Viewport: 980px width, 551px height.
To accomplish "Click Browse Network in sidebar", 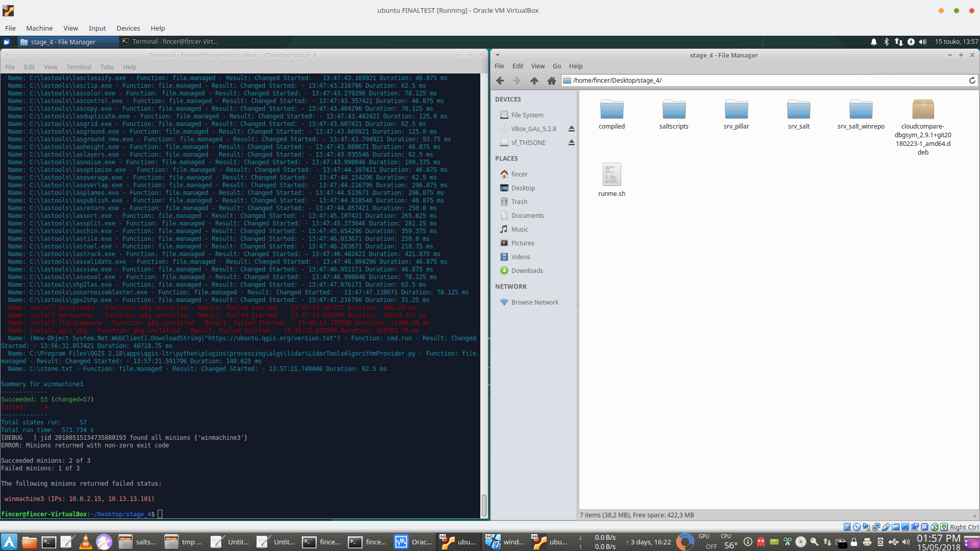I will [534, 303].
